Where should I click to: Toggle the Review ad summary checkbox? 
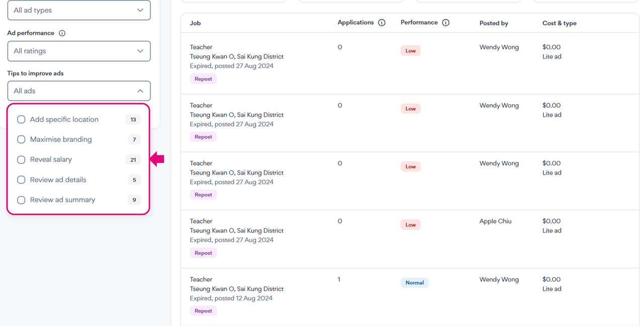[x=21, y=200]
